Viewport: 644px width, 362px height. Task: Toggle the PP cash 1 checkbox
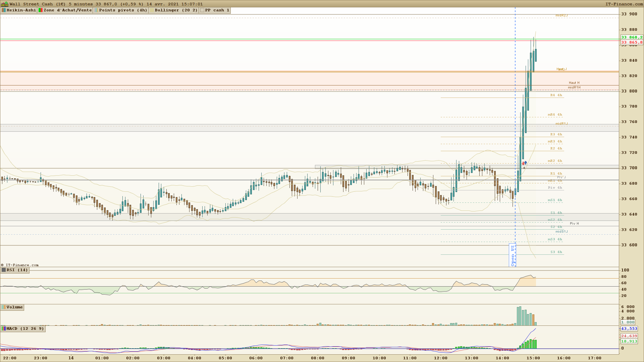click(x=202, y=10)
